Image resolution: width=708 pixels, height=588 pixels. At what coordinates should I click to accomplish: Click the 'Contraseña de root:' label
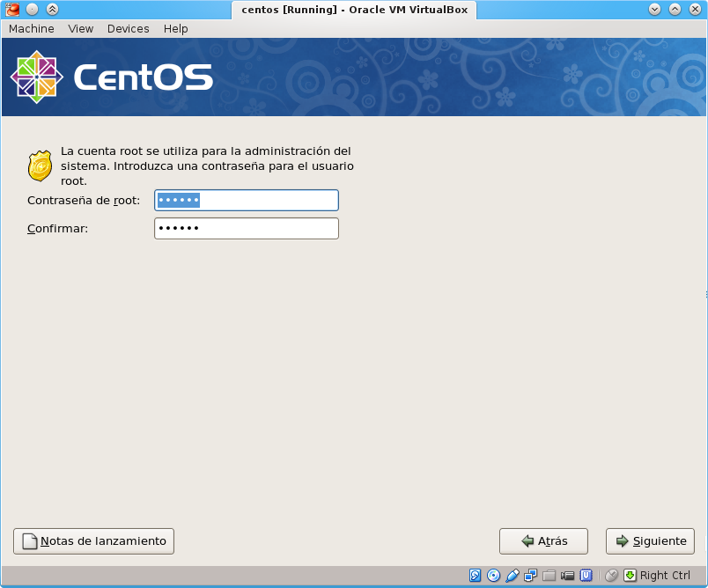[84, 201]
